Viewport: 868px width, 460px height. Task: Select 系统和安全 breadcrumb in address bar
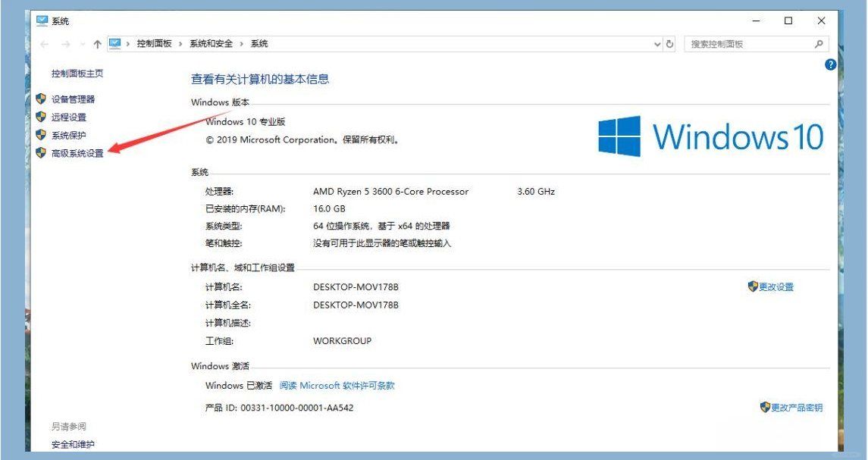[211, 44]
